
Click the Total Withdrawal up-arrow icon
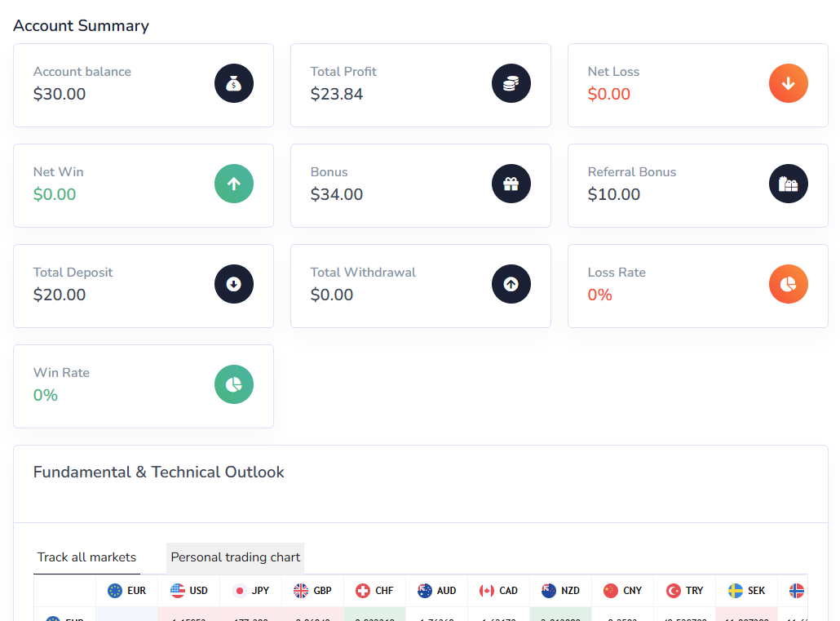[511, 284]
